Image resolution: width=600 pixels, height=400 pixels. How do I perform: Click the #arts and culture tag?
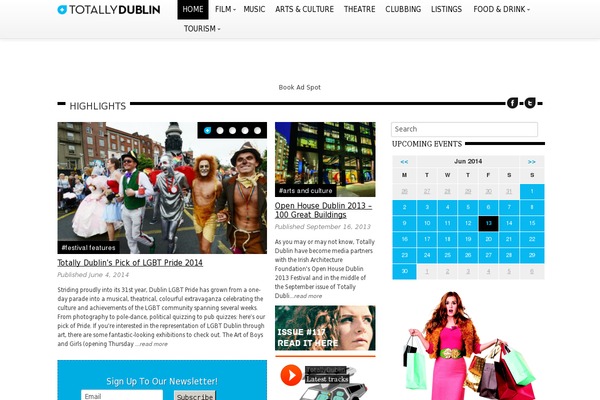[x=305, y=191]
